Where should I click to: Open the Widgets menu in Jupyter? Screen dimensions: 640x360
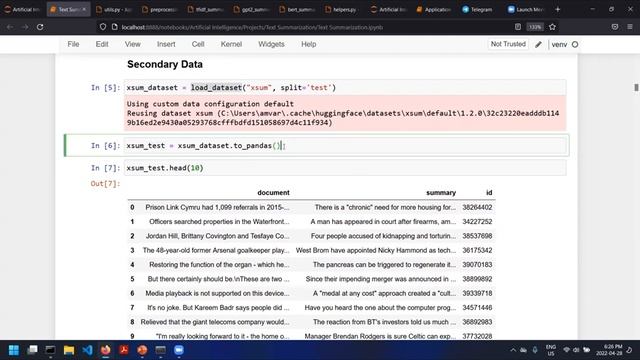coord(271,44)
